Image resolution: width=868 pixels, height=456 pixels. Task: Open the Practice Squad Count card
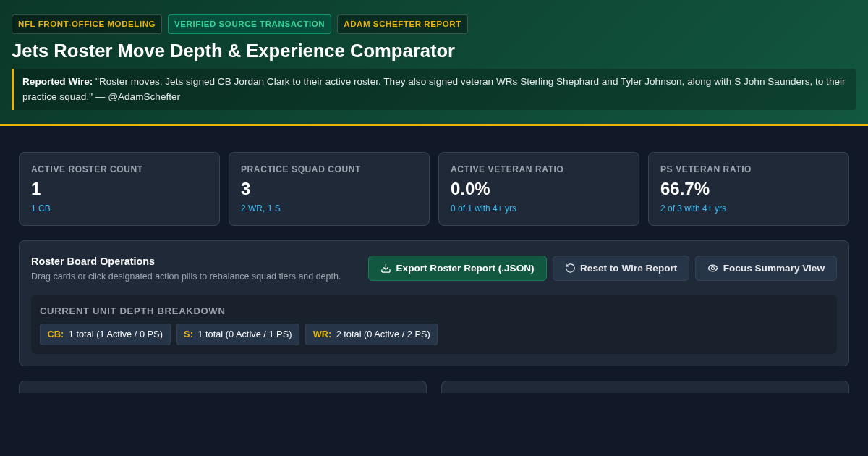(x=329, y=189)
